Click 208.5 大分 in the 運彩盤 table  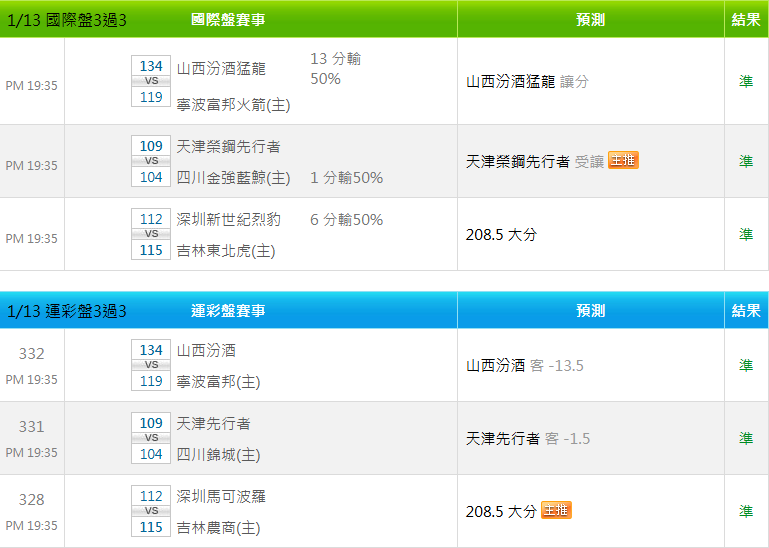click(502, 512)
